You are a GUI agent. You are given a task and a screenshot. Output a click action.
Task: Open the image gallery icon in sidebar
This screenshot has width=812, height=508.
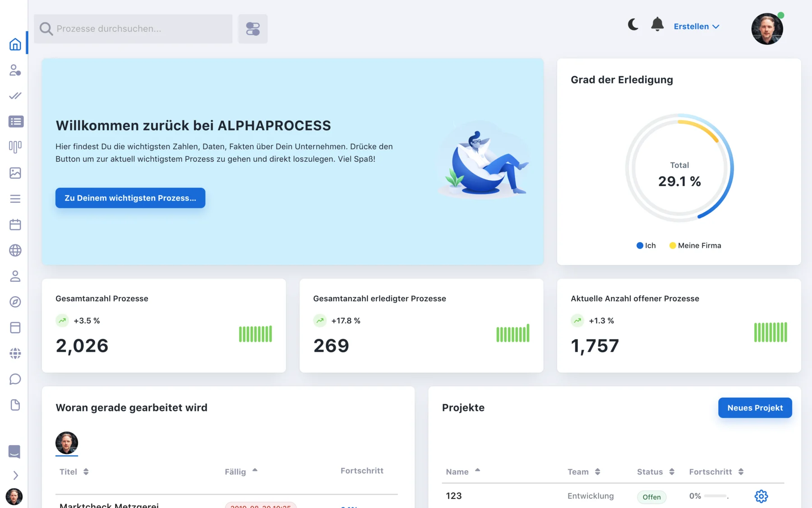pos(15,173)
